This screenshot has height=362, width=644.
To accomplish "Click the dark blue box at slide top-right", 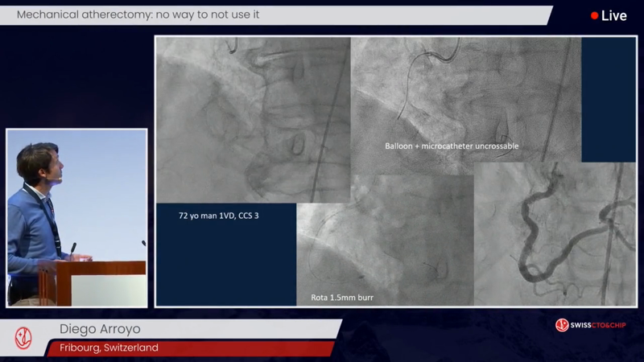I will (x=608, y=98).
